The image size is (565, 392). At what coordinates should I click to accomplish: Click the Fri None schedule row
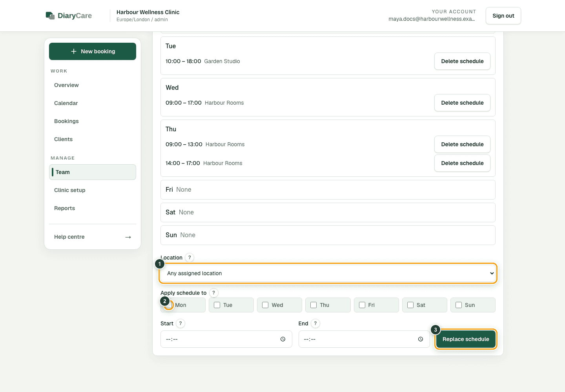click(x=328, y=190)
